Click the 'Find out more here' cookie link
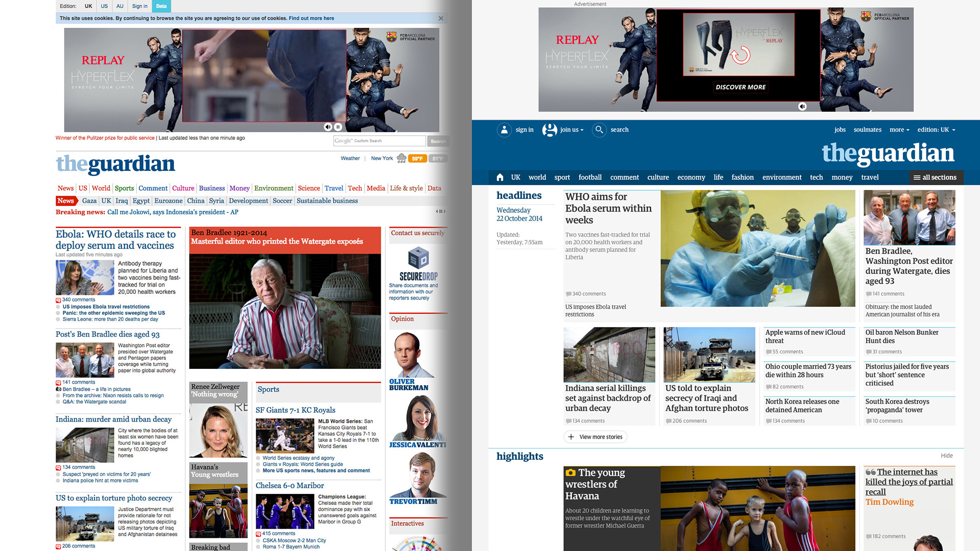 [x=311, y=18]
